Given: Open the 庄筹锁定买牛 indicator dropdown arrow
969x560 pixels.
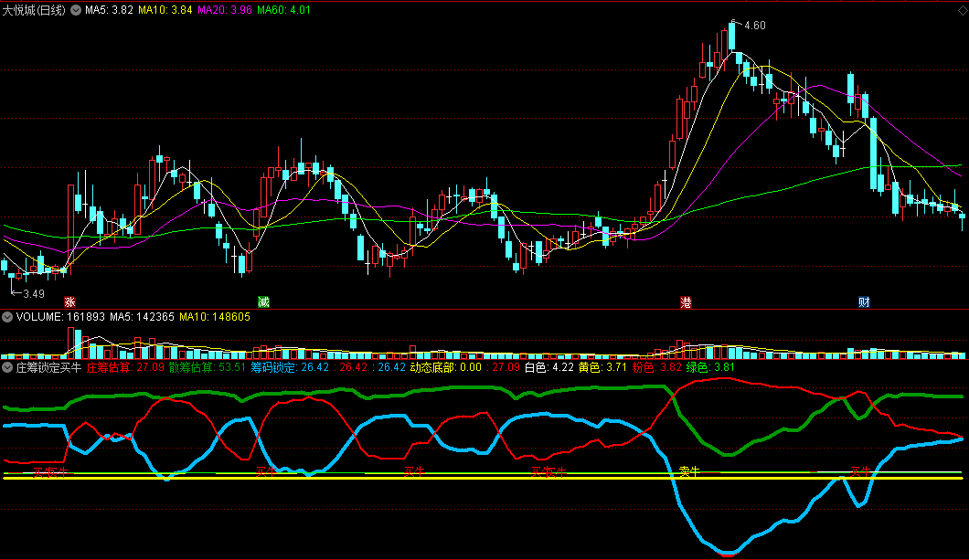Looking at the screenshot, I should pyautogui.click(x=7, y=367).
